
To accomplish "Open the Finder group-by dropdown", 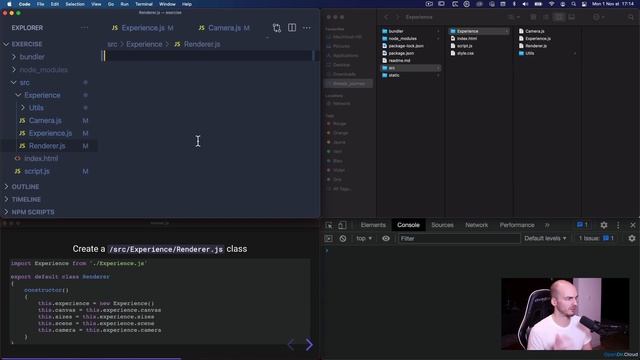I will pos(514,17).
